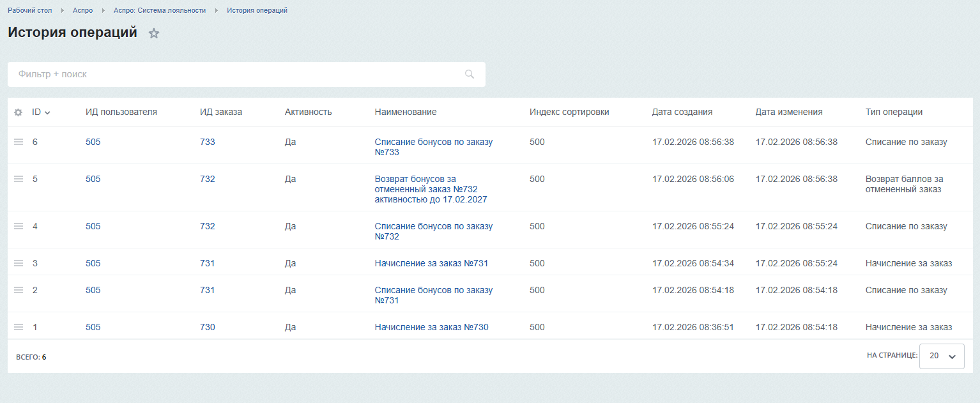Open row menu for operation ID 4

(19, 226)
